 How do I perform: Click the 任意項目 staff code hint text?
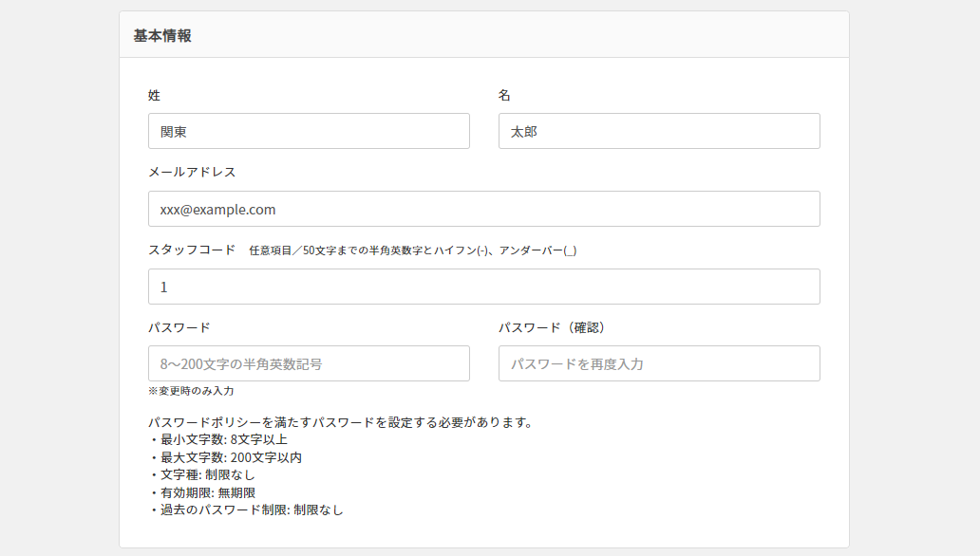tap(412, 250)
